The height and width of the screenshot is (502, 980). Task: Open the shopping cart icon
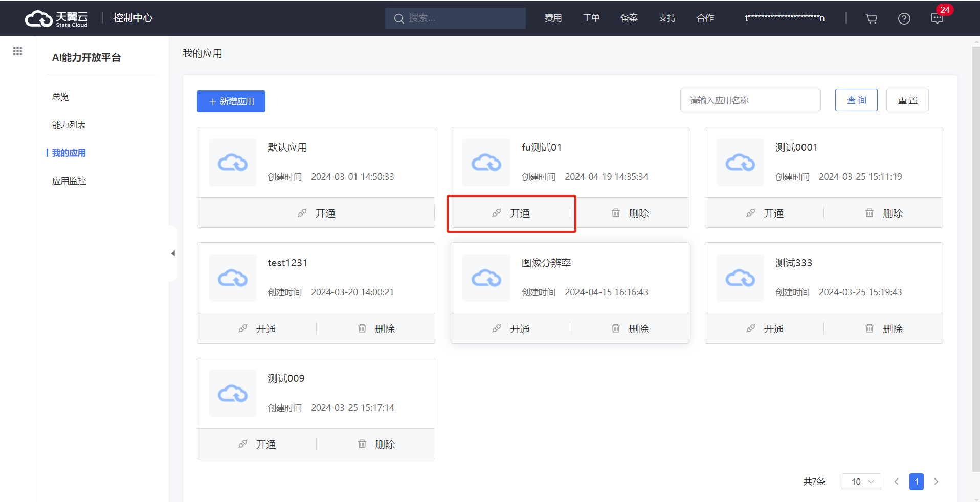871,18
